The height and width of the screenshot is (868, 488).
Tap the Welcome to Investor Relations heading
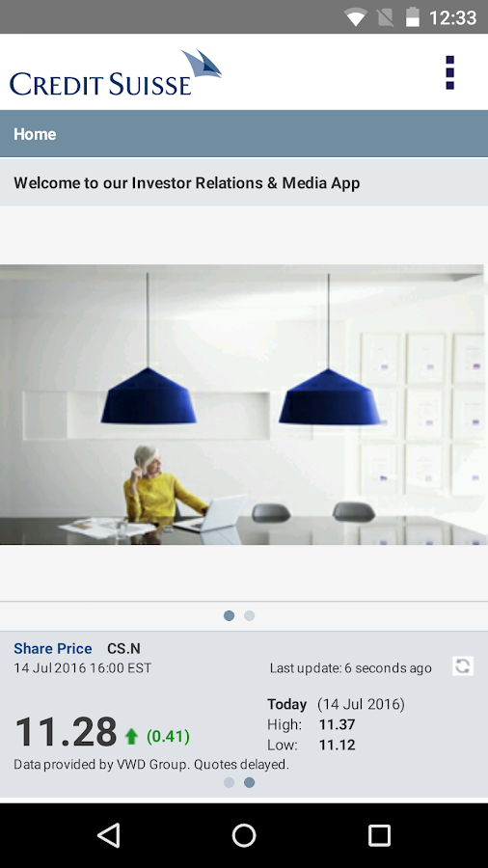(x=187, y=183)
